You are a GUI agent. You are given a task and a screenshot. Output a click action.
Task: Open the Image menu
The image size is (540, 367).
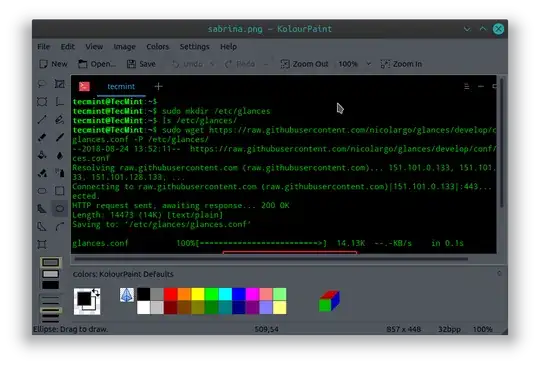tap(124, 46)
